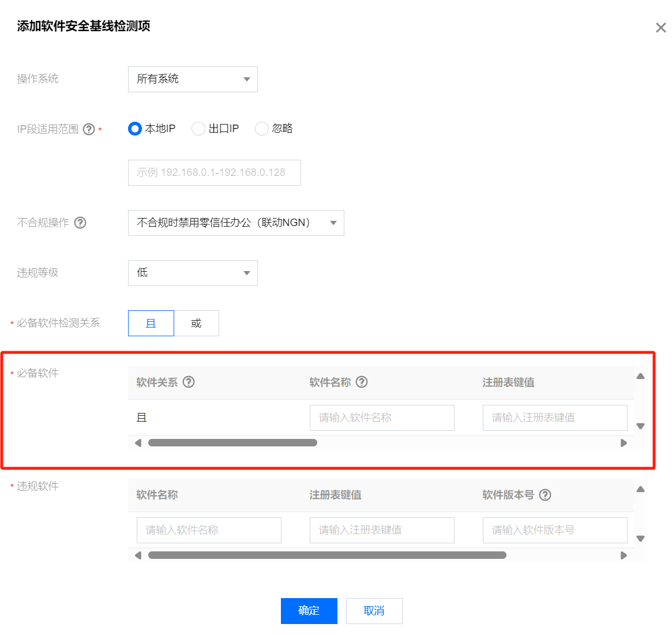
Task: Select the 出口IP radio button
Action: [198, 129]
